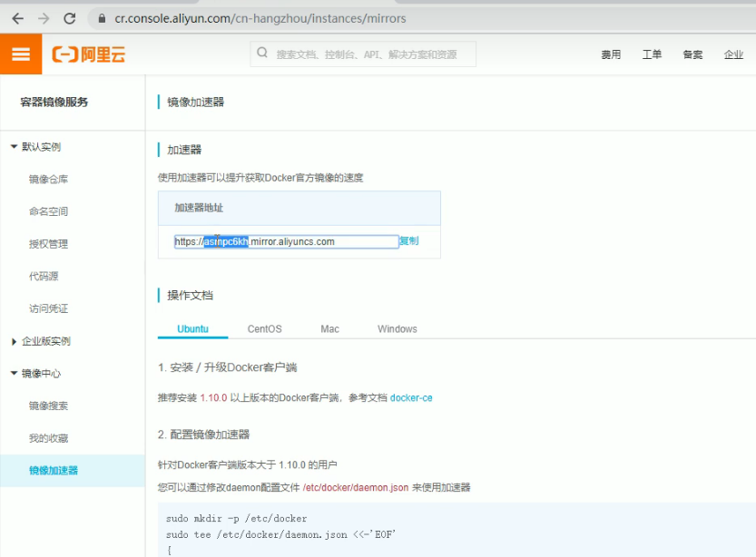
Task: Open the docker-ce documentation link
Action: coord(411,398)
